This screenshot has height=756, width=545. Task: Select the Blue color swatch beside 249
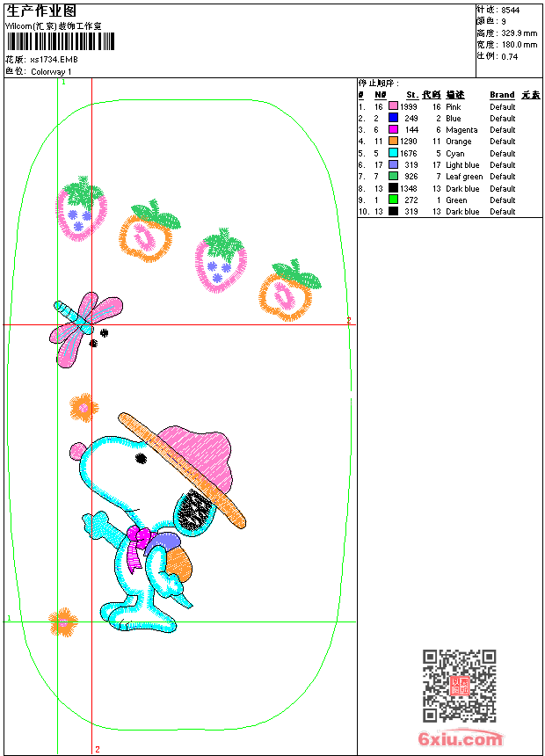[x=394, y=118]
